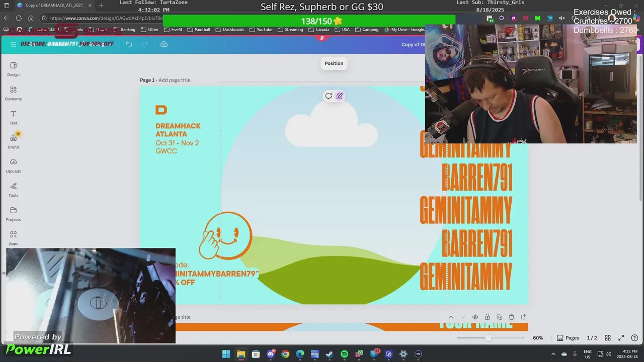Open the Brand panel

(x=14, y=142)
